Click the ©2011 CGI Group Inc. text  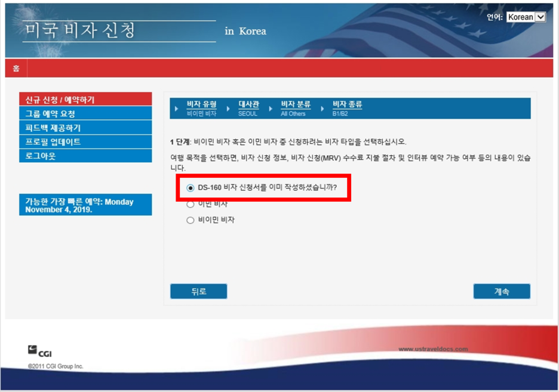pos(56,366)
